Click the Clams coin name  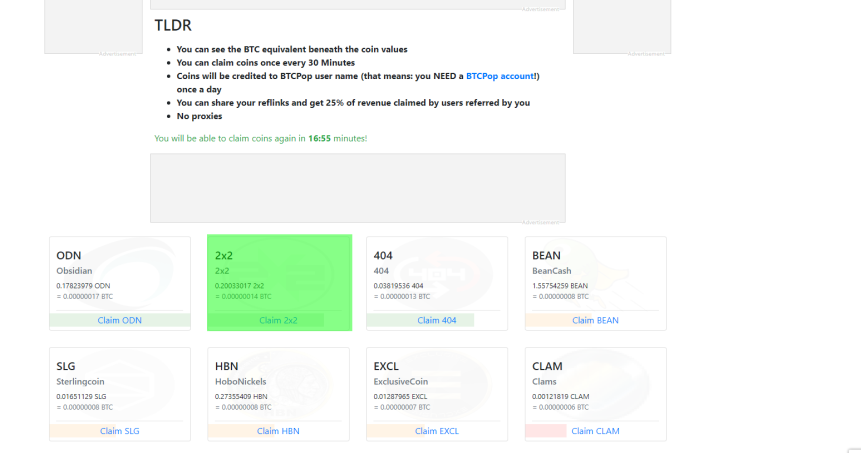[544, 382]
